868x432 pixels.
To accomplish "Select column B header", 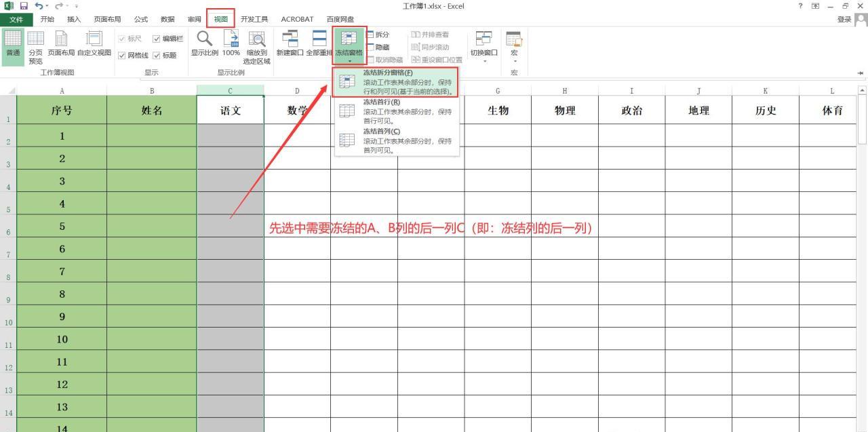I will click(152, 90).
